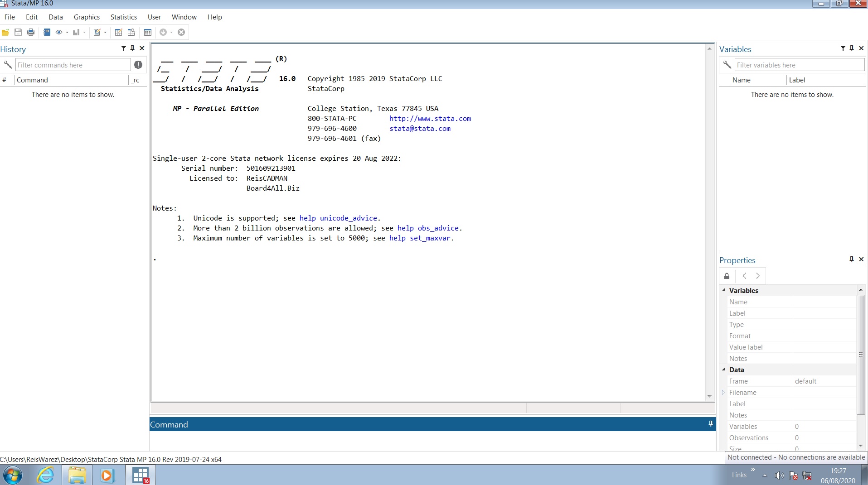Open the help set_maxvar link
868x485 pixels.
click(420, 238)
